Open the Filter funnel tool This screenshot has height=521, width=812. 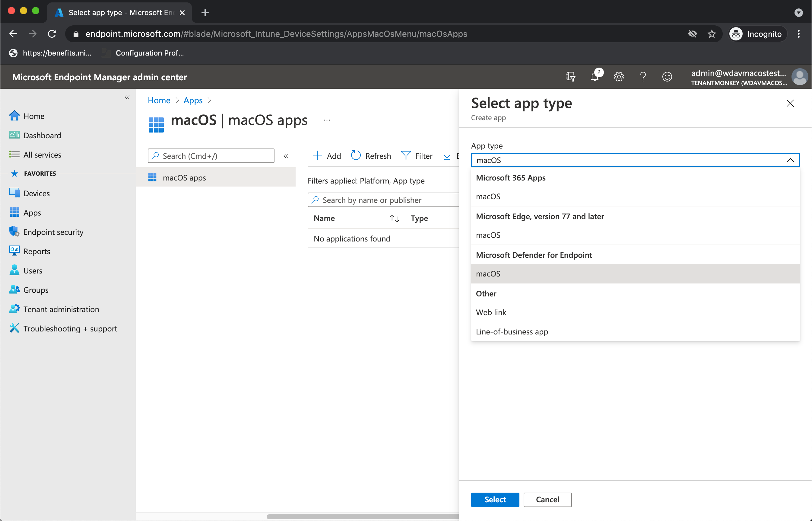click(x=417, y=156)
